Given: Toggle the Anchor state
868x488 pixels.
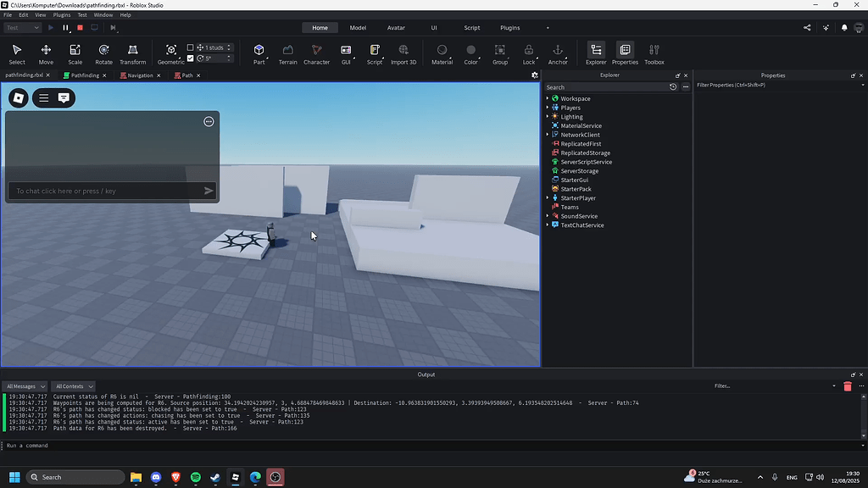Looking at the screenshot, I should pyautogui.click(x=558, y=53).
